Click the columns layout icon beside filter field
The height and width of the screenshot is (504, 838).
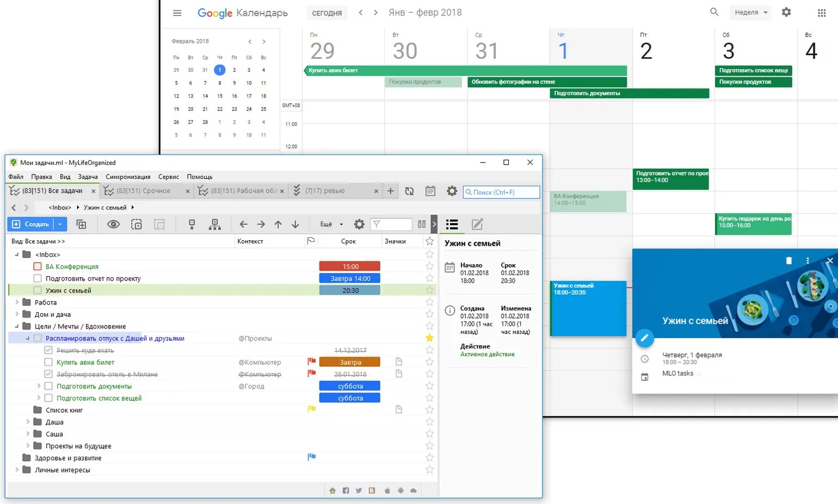[422, 224]
